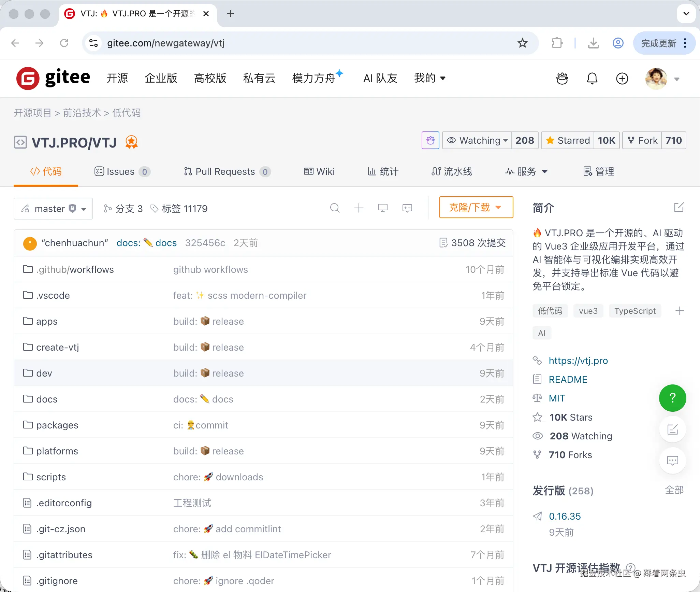700x592 pixels.
Task: Show the 标签 11179 tags list
Action: [x=179, y=209]
